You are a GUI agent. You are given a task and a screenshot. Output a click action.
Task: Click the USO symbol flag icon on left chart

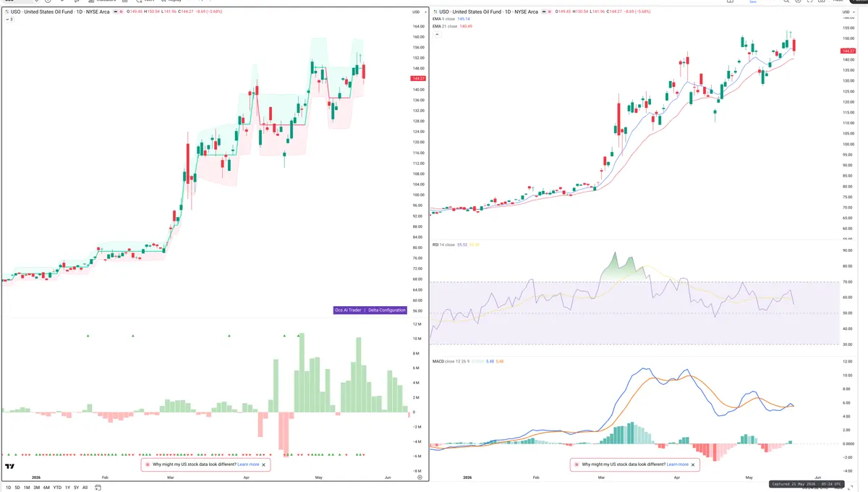(7, 12)
